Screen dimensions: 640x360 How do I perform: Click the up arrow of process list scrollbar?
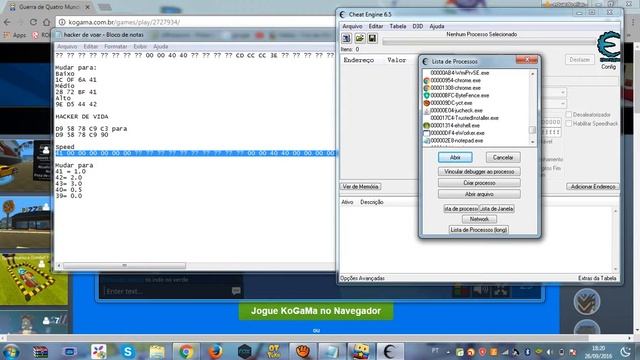pyautogui.click(x=532, y=74)
